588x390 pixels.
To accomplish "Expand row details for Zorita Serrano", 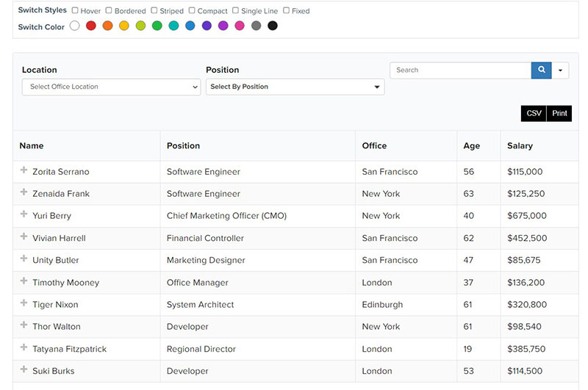I will (x=24, y=170).
